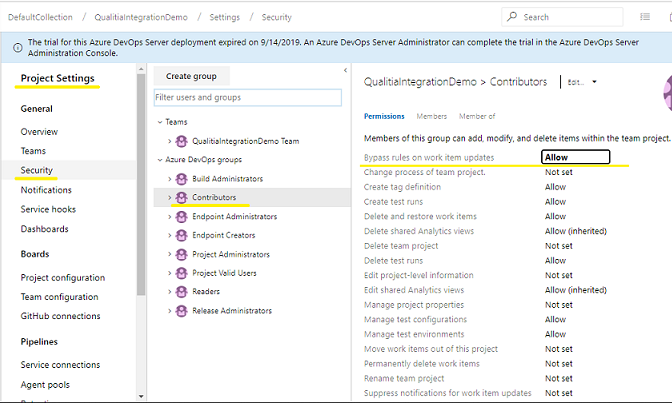Switch to the Member of tab

tap(477, 117)
